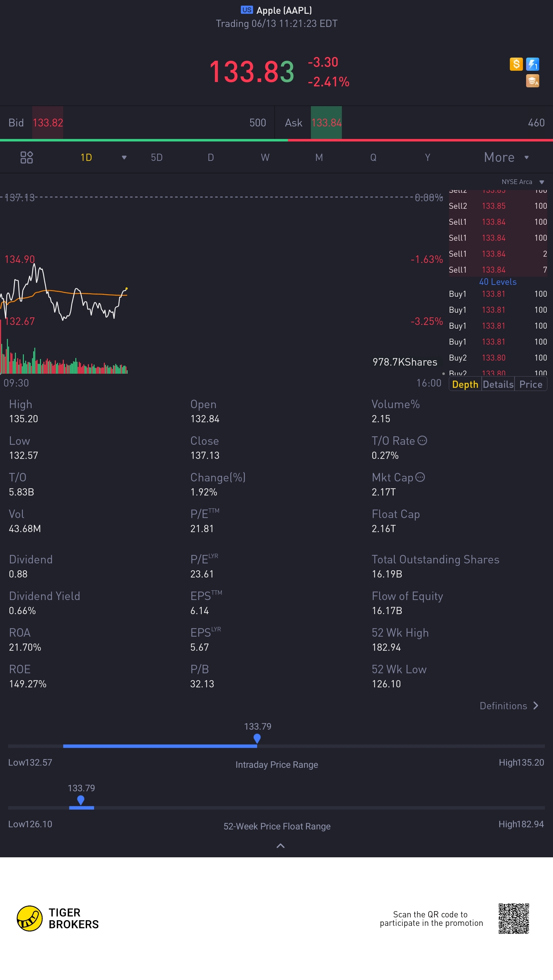553x980 pixels.
Task: Tap the Change(%) value 1.92%
Action: point(204,492)
